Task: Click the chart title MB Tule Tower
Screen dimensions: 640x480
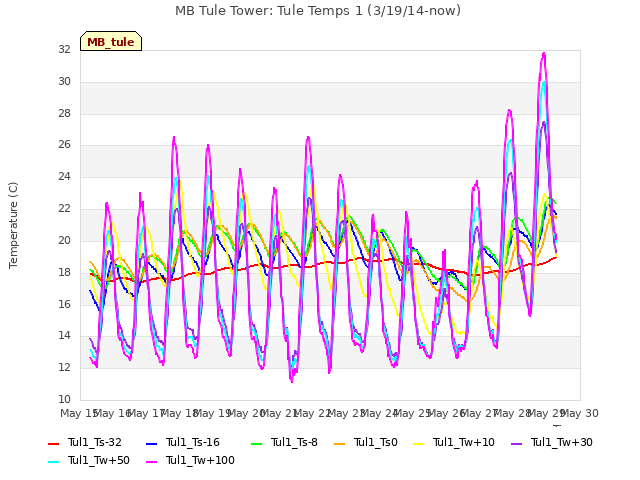Action: click(318, 11)
